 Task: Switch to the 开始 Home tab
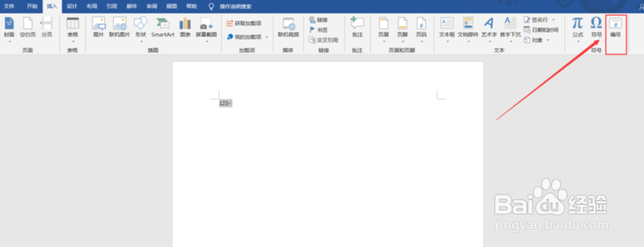click(32, 6)
